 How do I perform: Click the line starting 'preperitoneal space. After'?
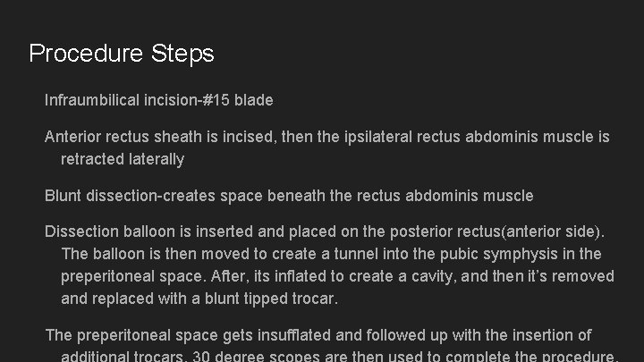pos(337,276)
